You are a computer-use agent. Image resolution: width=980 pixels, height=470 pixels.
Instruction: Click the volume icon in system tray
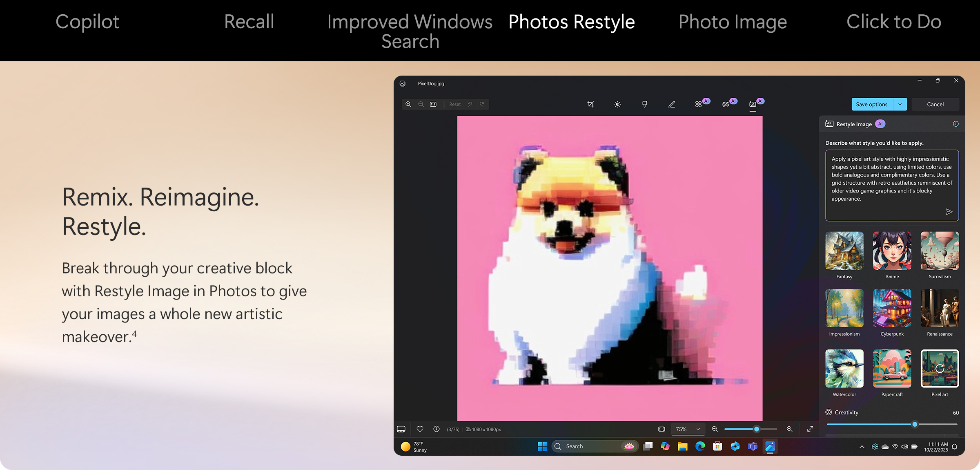click(x=904, y=447)
